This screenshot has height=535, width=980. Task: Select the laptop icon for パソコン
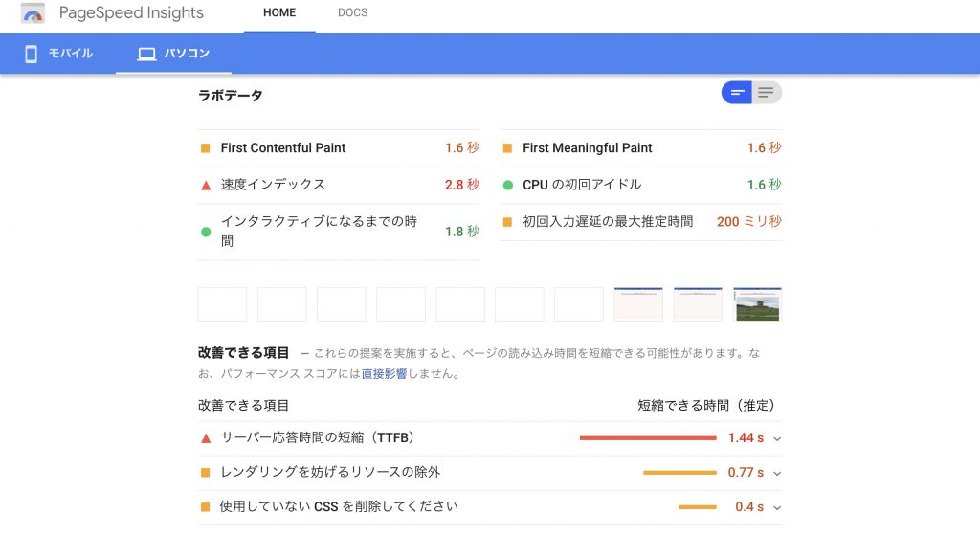tap(146, 54)
